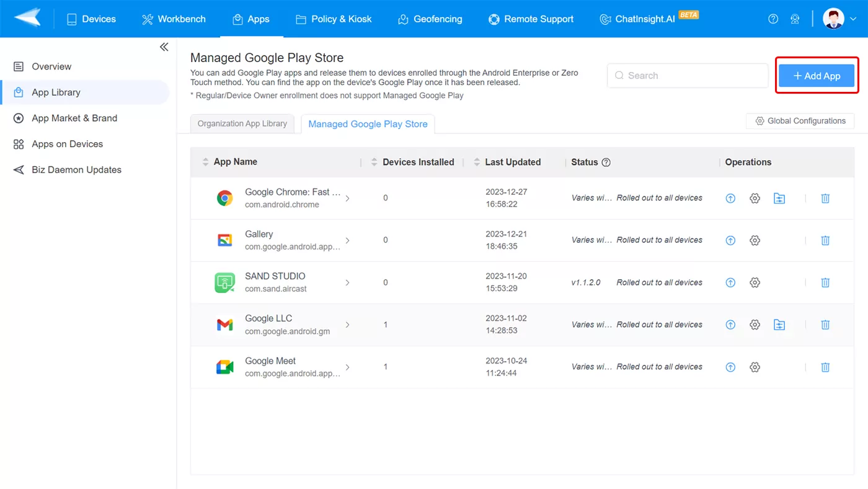Image resolution: width=868 pixels, height=489 pixels.
Task: Open the user avatar account menu
Action: coord(839,19)
